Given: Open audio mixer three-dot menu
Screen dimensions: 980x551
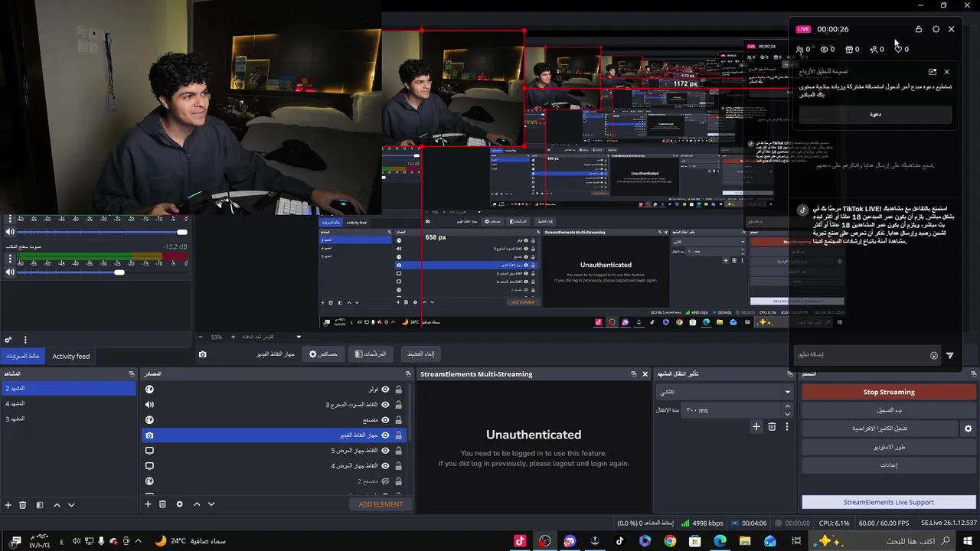Looking at the screenshot, I should tap(25, 340).
